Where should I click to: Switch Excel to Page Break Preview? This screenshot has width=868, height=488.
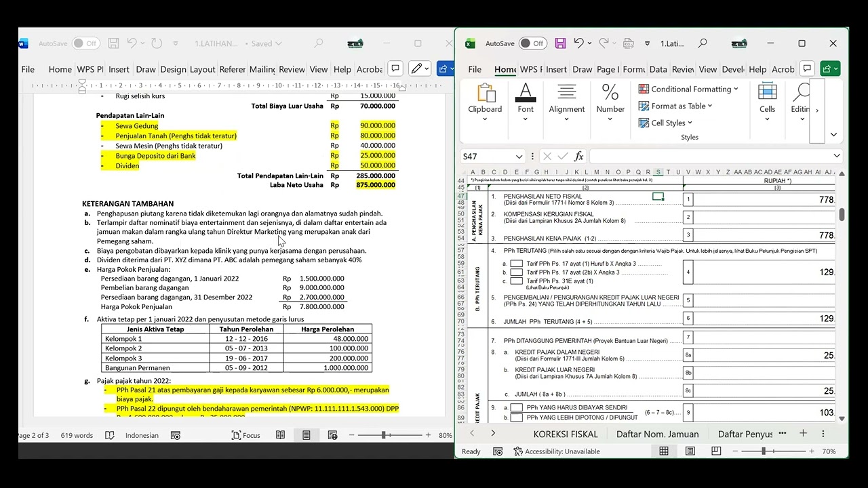[x=716, y=451]
